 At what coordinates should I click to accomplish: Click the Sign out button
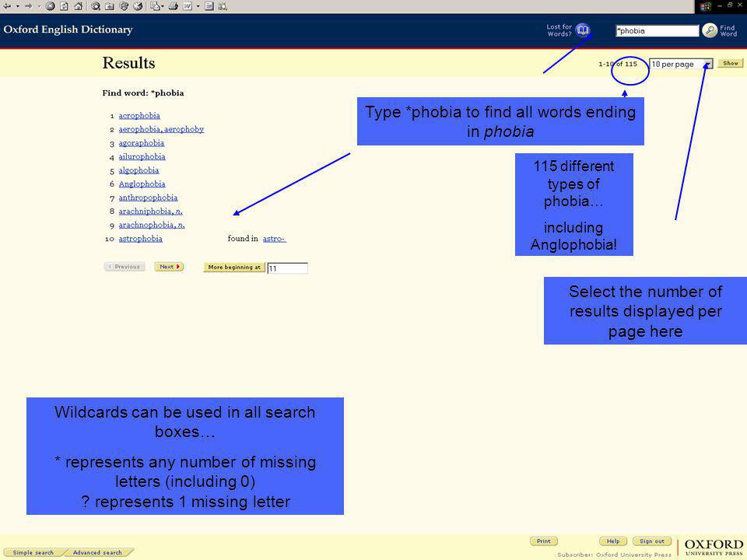tap(652, 541)
